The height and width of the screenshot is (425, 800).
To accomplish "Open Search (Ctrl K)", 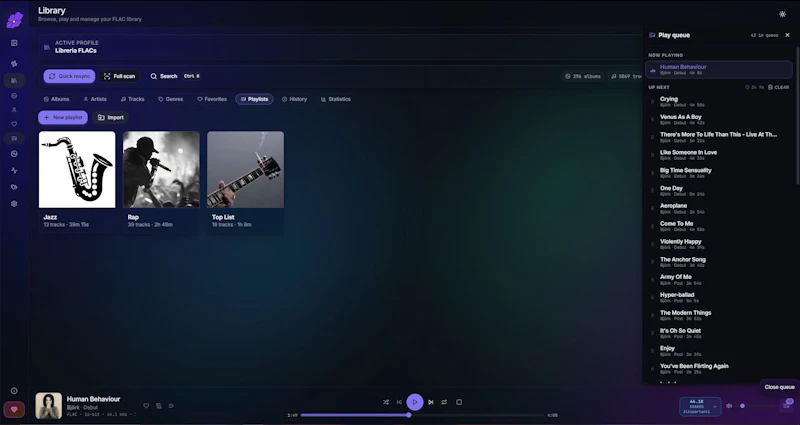I will pos(174,76).
